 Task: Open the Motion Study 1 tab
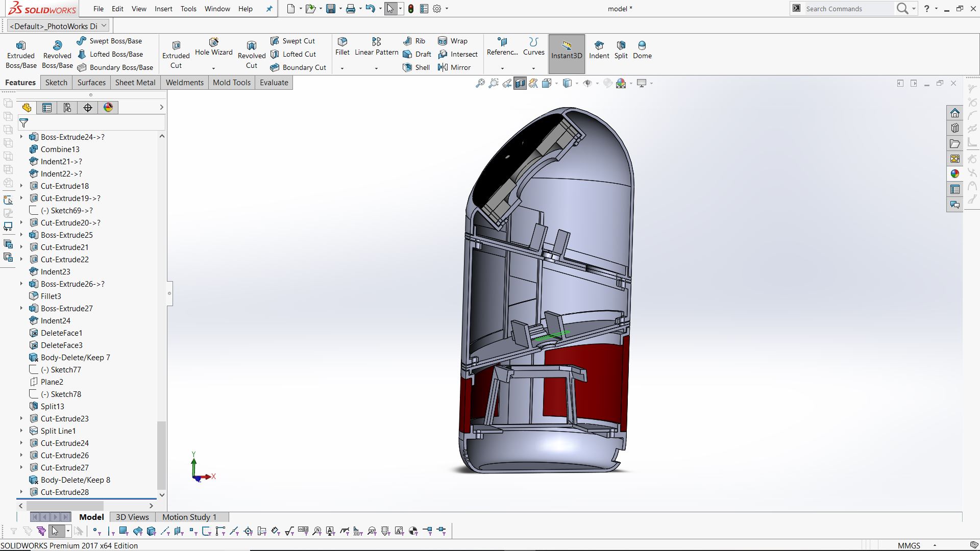(x=189, y=517)
